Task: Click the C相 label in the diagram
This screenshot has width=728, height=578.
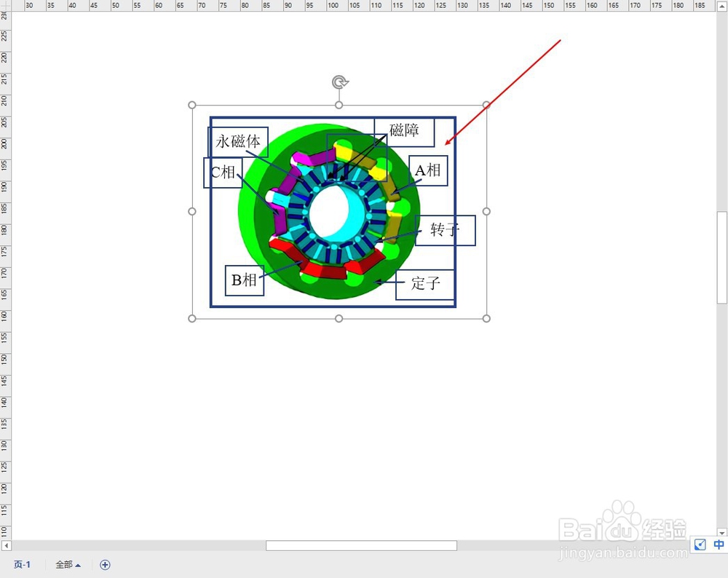Action: [x=223, y=173]
